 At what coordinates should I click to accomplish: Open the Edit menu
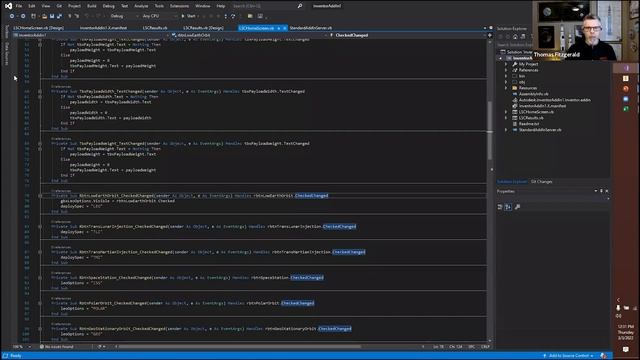pos(32,6)
